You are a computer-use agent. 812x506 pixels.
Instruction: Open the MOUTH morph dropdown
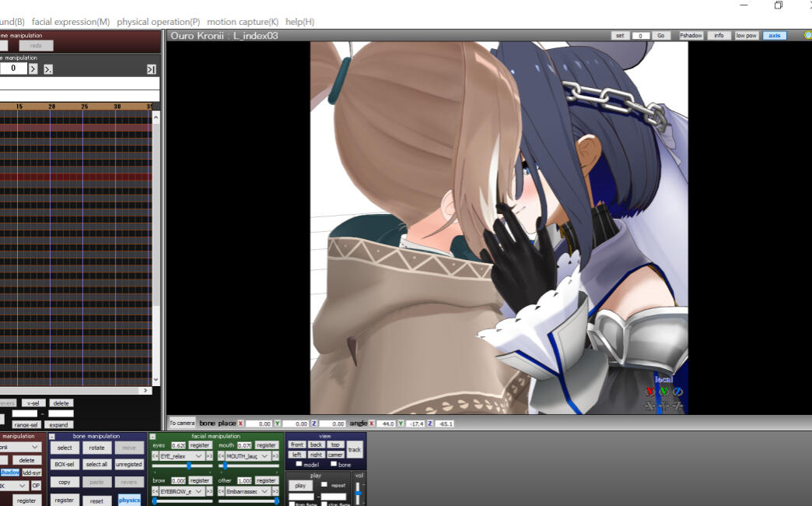tap(266, 456)
